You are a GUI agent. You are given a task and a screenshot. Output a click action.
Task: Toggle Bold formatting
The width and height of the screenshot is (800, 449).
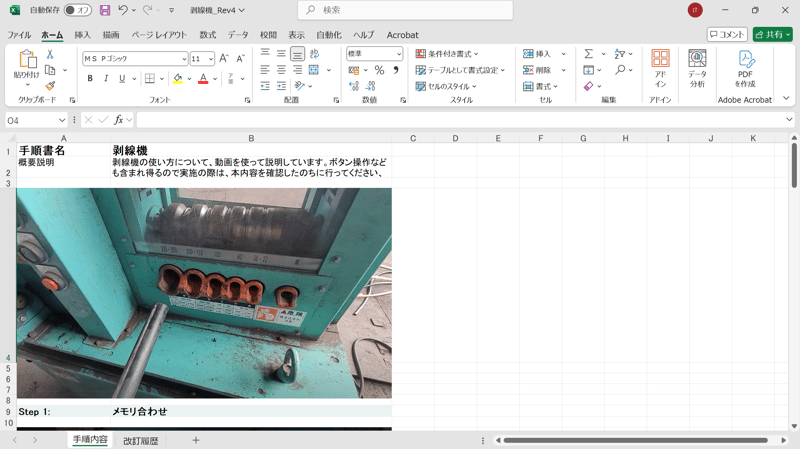90,79
